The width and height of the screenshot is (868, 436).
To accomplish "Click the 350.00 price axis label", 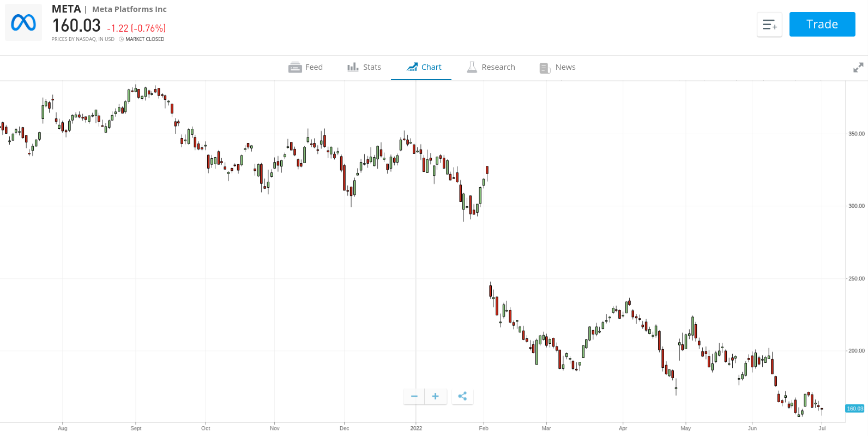I will click(x=856, y=134).
